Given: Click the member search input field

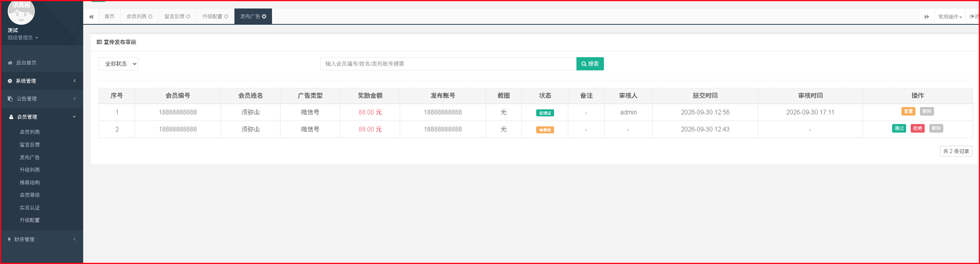Looking at the screenshot, I should (448, 64).
